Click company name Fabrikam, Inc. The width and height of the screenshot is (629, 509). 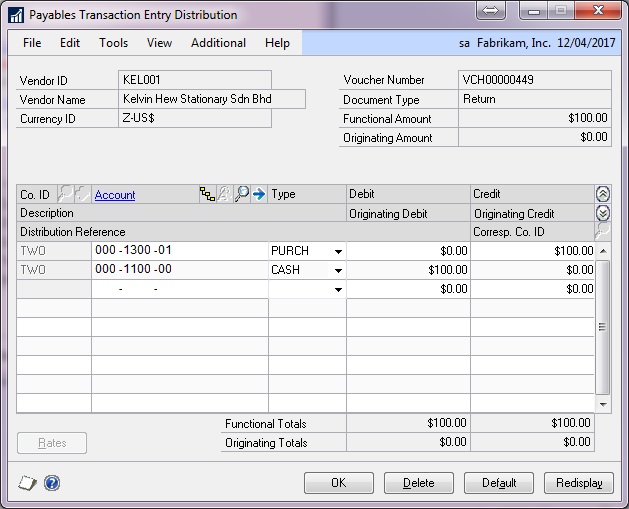click(x=513, y=43)
